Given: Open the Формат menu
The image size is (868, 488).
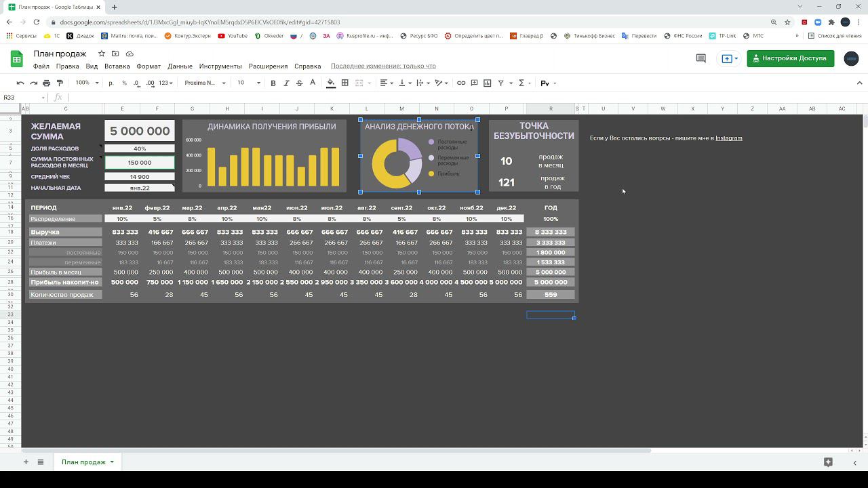Looking at the screenshot, I should (149, 66).
